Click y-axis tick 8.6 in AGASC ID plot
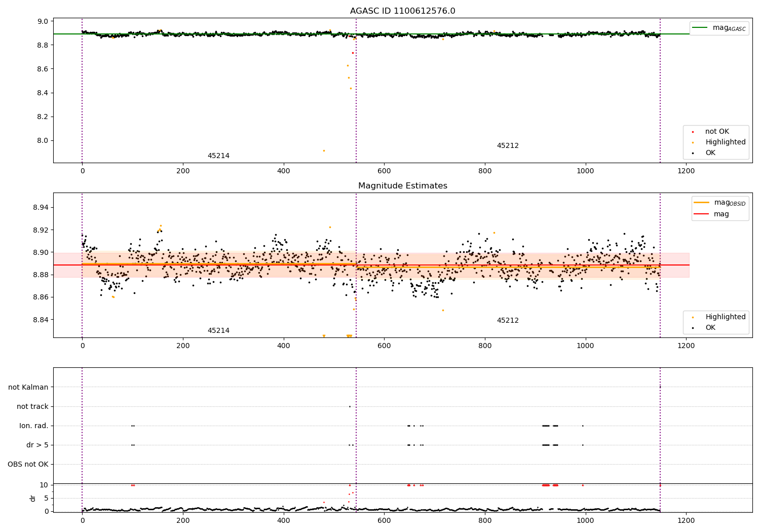This screenshot has width=760, height=532. click(43, 69)
